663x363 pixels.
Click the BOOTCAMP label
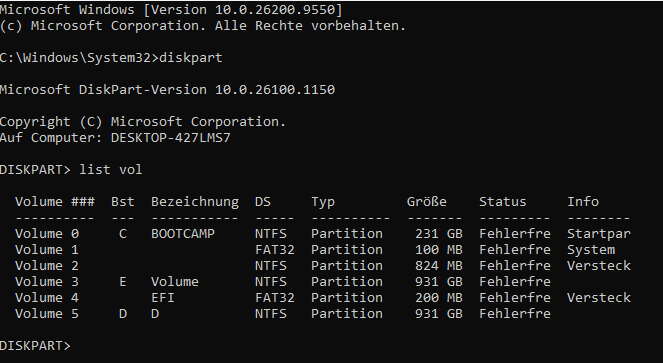(183, 234)
